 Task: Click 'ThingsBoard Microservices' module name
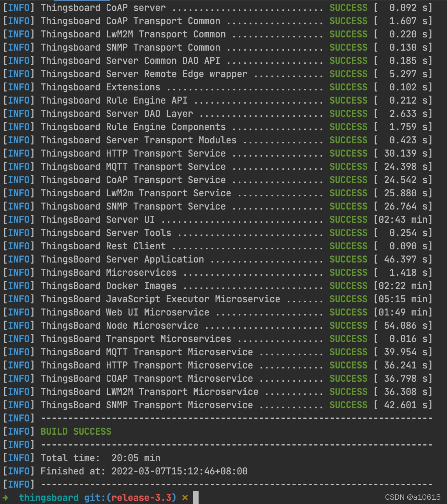(x=109, y=273)
